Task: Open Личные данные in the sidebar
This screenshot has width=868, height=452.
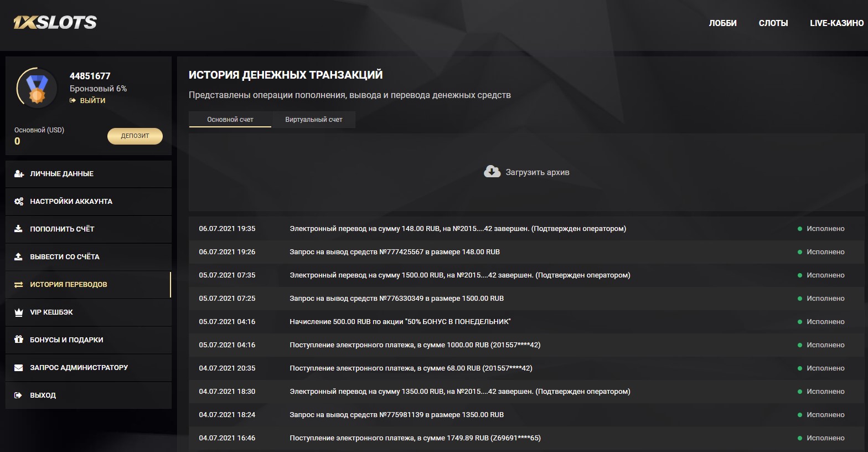Action: [x=89, y=173]
